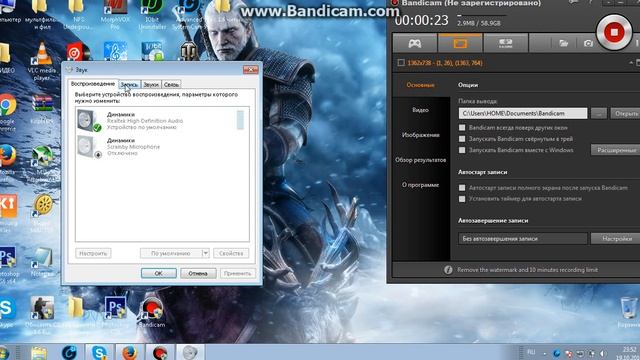Open VLC media player desktop shortcut
This screenshot has width=640, height=360.
pos(42,61)
